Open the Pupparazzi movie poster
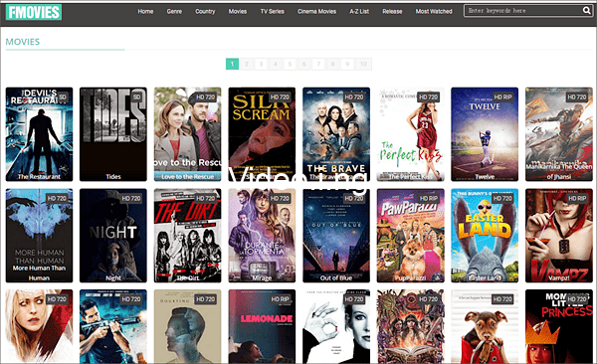 pyautogui.click(x=410, y=236)
